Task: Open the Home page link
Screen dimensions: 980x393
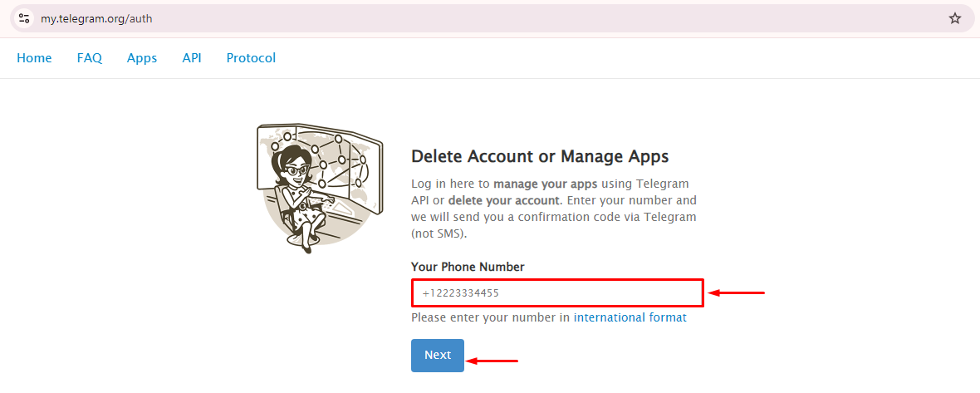Action: pyautogui.click(x=34, y=58)
